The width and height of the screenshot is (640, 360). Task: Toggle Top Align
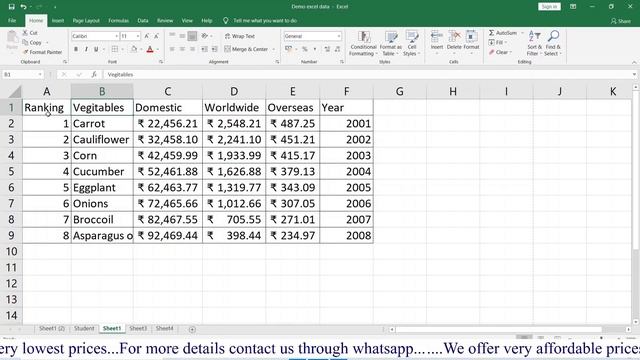(172, 36)
